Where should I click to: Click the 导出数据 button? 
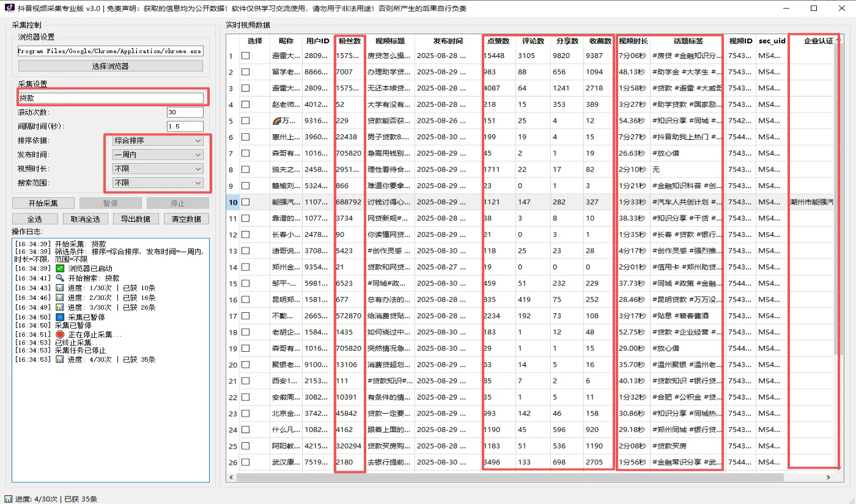pyautogui.click(x=135, y=219)
